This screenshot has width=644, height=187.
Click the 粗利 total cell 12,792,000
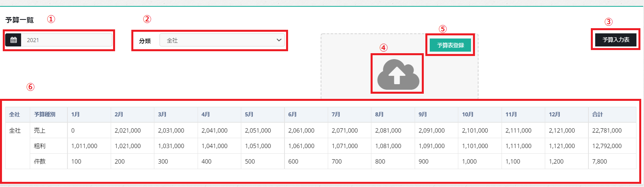coord(607,146)
